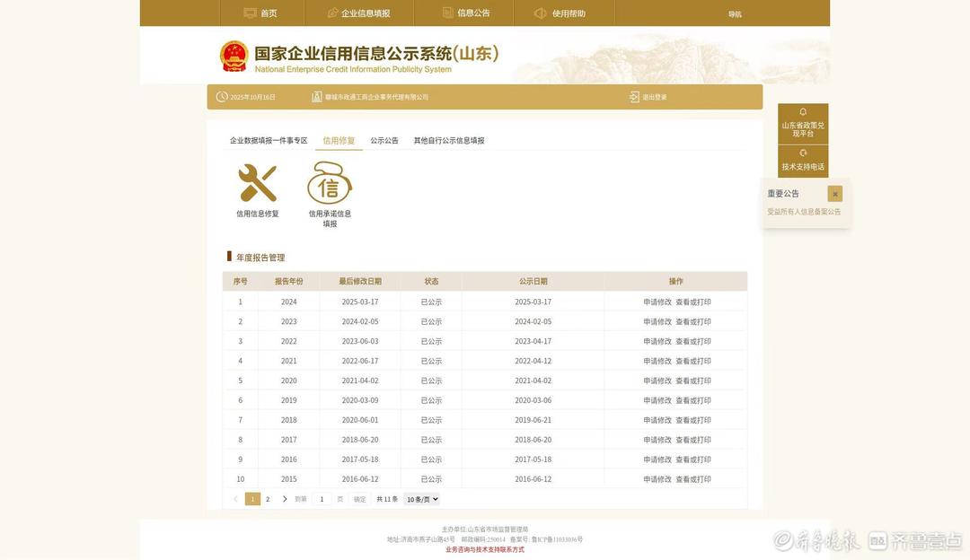Click 申请修改 for the 2017 report
The height and width of the screenshot is (560, 970).
(657, 440)
